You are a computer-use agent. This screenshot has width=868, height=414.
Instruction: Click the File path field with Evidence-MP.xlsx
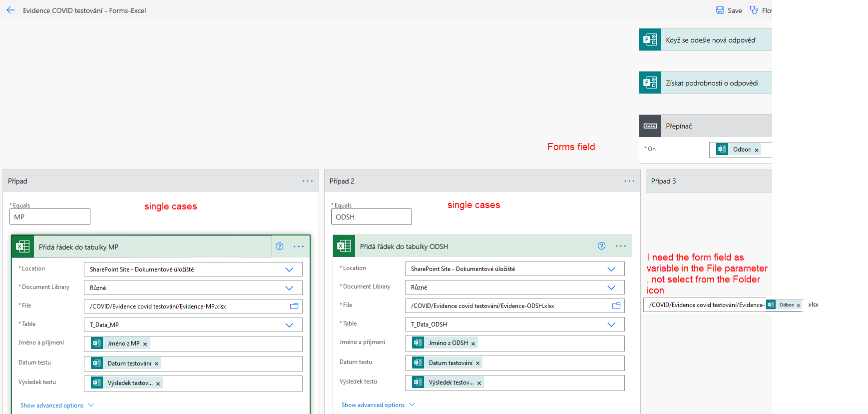(193, 306)
